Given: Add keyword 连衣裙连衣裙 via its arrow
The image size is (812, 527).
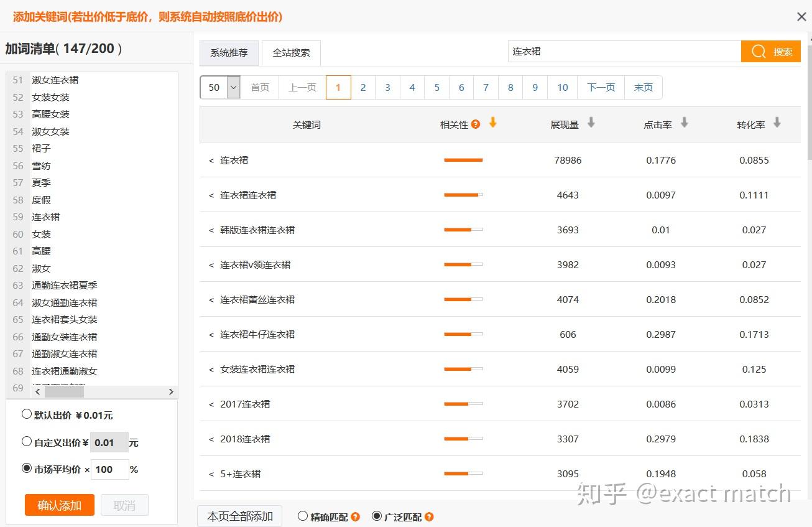Looking at the screenshot, I should pyautogui.click(x=211, y=195).
